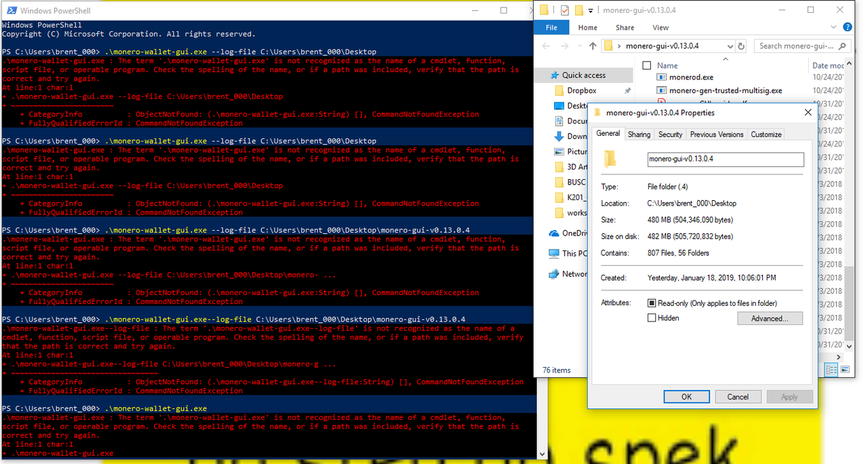Click the New folder quick access toolbar icon

coord(579,10)
